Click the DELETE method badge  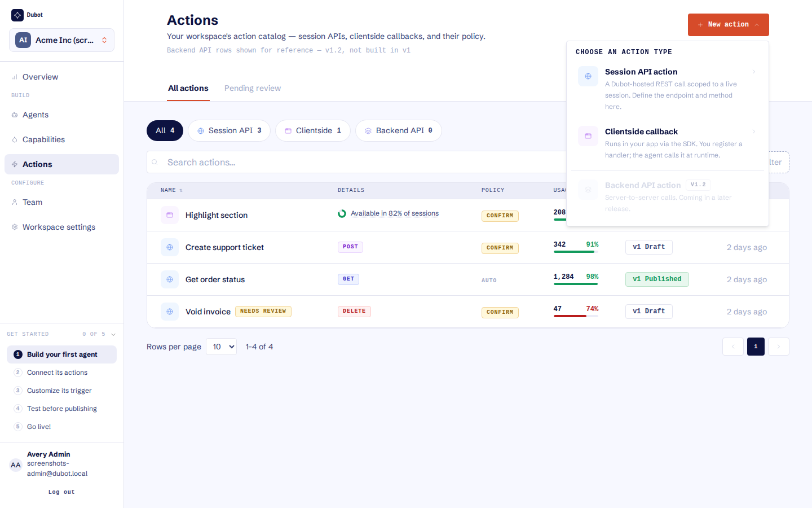pyautogui.click(x=354, y=311)
